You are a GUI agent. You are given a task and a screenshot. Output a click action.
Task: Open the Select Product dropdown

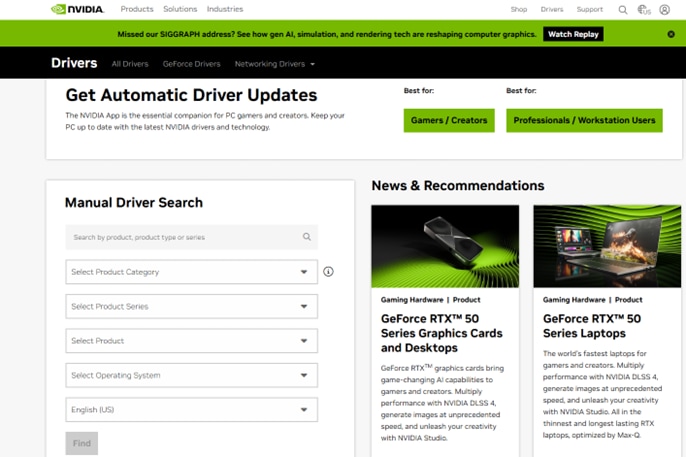click(x=192, y=341)
